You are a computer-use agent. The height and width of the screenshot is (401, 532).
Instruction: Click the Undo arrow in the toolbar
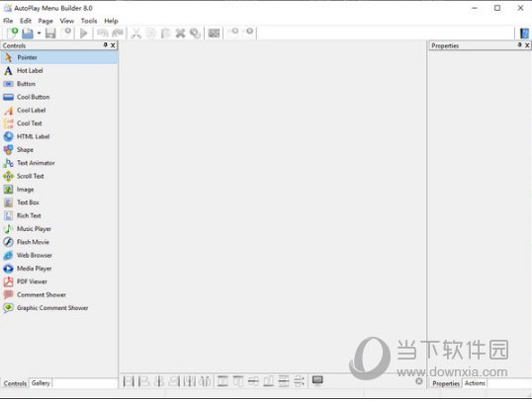tap(102, 34)
